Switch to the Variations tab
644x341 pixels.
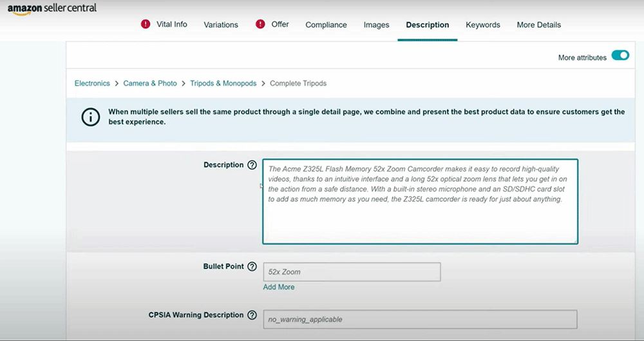click(221, 25)
